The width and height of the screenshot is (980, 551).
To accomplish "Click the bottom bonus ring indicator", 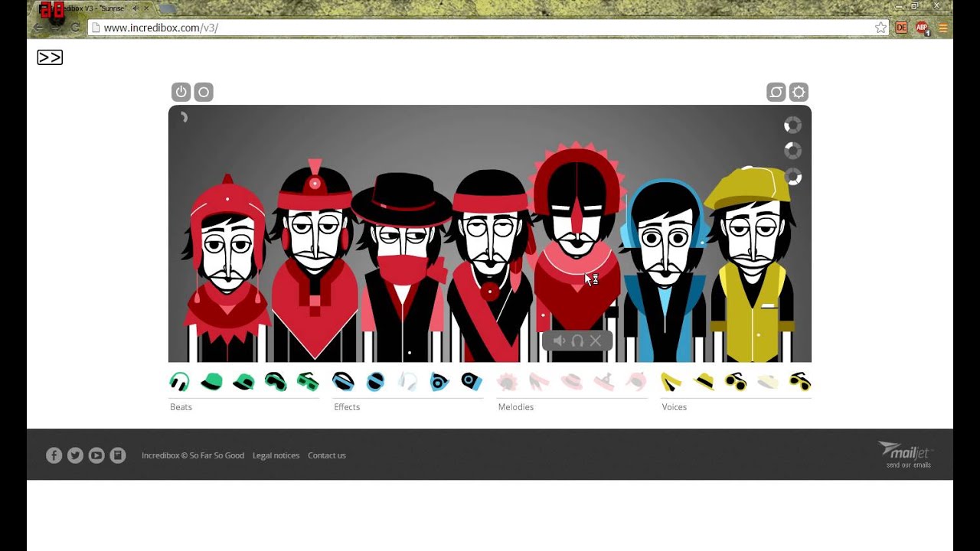I will (x=793, y=177).
